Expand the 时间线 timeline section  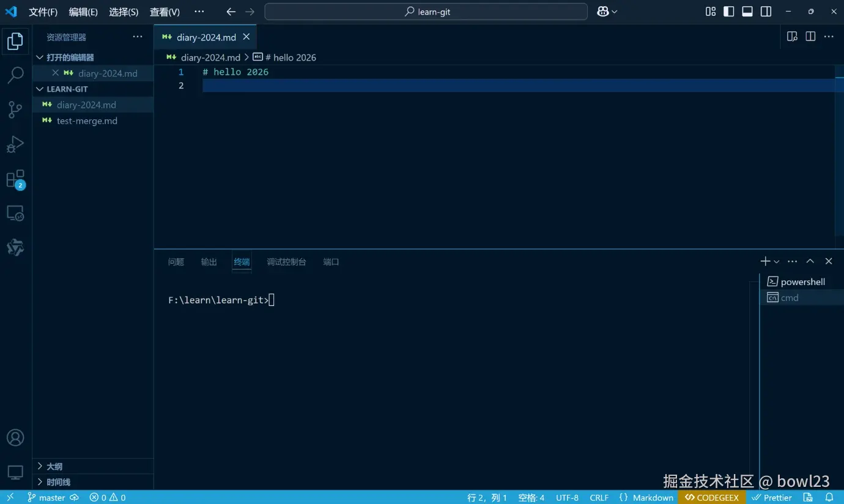click(93, 482)
